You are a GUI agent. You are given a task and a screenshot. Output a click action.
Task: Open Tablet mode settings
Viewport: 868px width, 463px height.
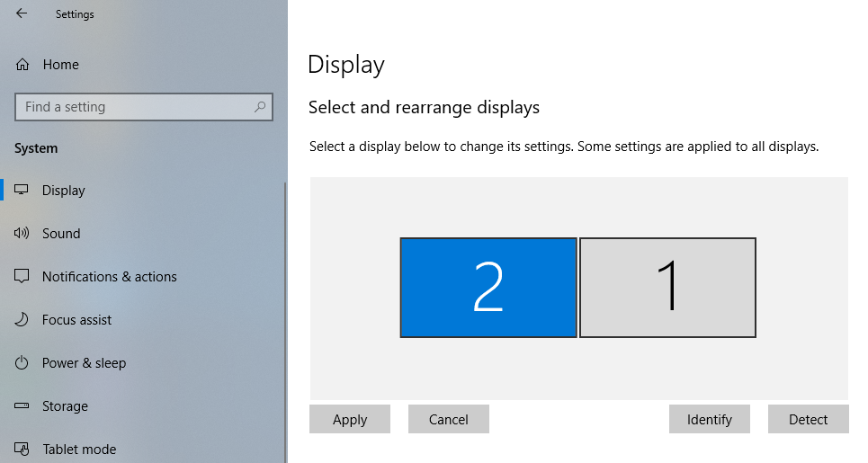[80, 450]
